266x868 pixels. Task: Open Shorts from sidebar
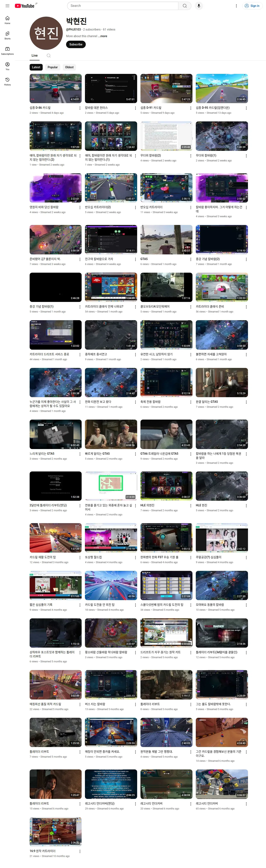pyautogui.click(x=7, y=35)
